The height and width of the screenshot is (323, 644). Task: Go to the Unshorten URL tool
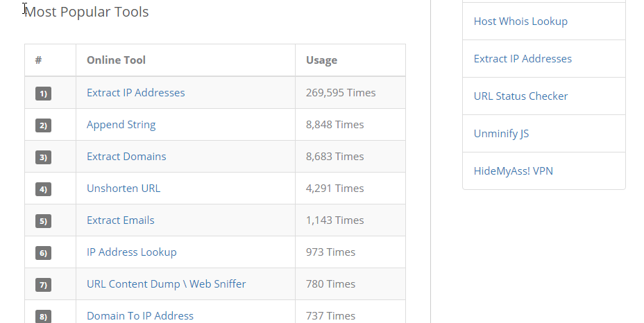pos(124,189)
